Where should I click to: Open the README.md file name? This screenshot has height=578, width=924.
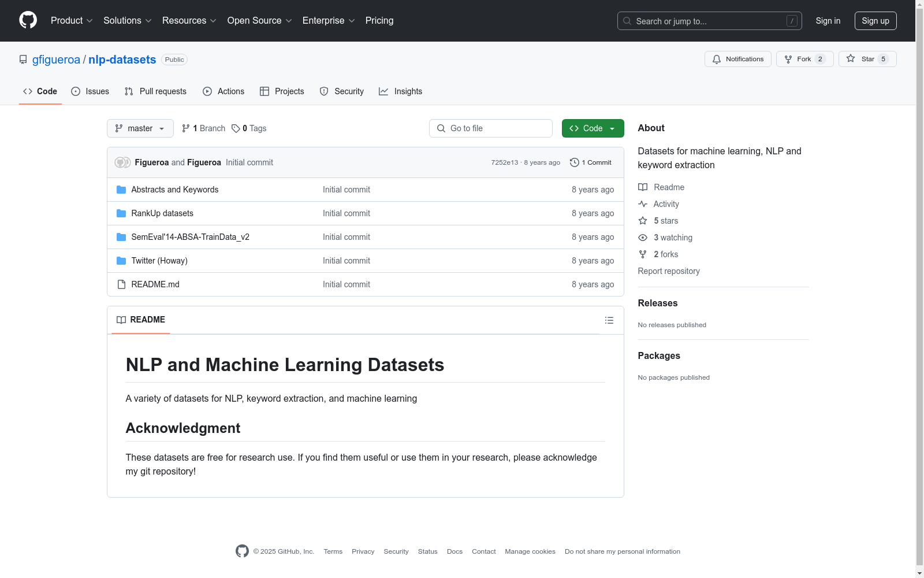coord(155,284)
